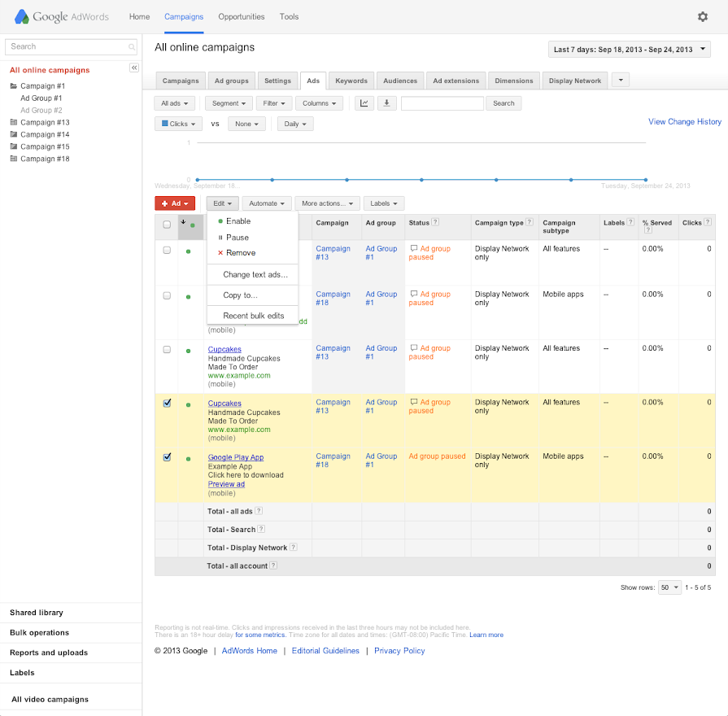This screenshot has height=716, width=728.
Task: Uncheck the Google Play App ad checkbox
Action: (x=167, y=457)
